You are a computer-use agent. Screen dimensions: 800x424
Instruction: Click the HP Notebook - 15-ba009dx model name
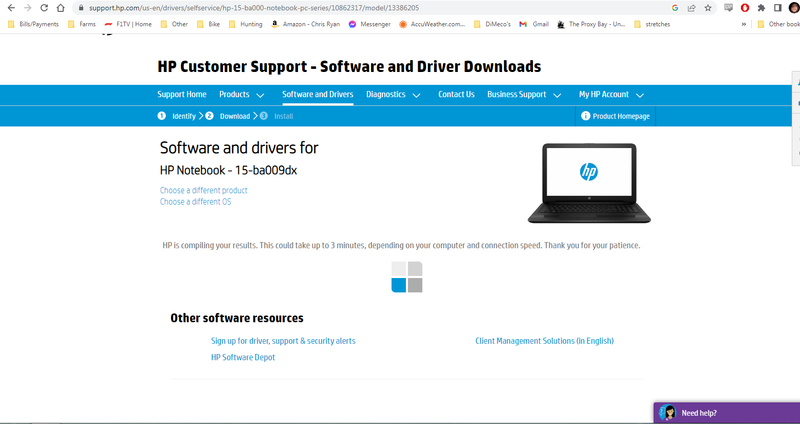point(228,170)
